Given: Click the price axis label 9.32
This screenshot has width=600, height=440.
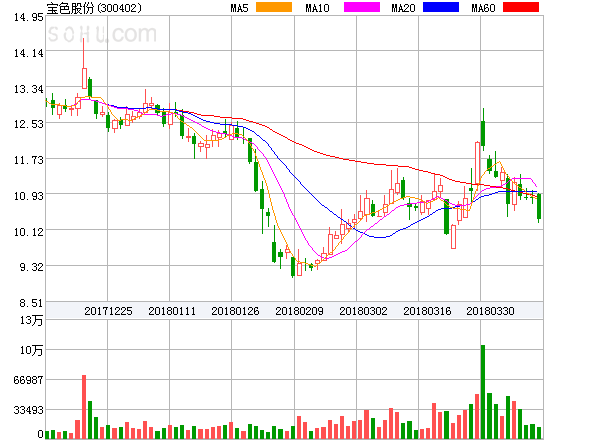Looking at the screenshot, I should coord(32,267).
